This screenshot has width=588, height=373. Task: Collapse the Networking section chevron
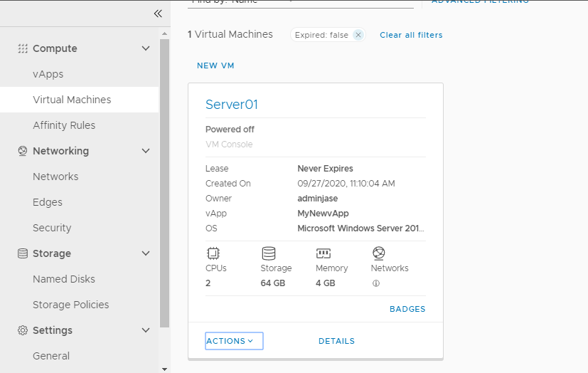[146, 151]
